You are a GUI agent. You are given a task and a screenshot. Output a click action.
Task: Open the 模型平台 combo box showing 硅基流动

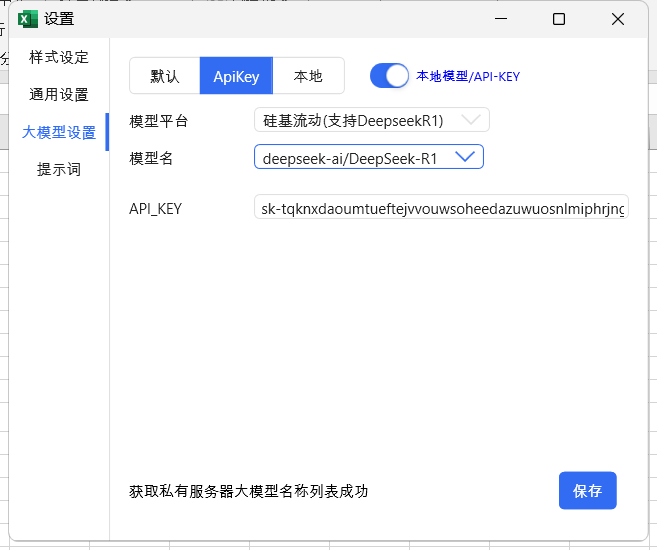tap(372, 120)
